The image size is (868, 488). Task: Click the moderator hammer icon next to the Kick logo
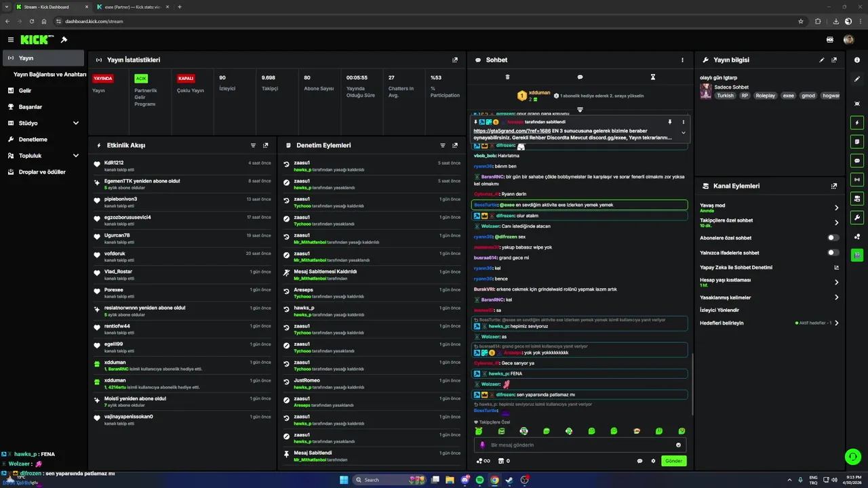point(64,40)
